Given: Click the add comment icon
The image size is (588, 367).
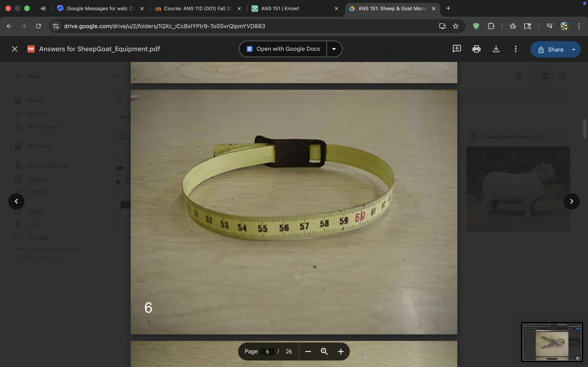Looking at the screenshot, I should click(x=457, y=49).
